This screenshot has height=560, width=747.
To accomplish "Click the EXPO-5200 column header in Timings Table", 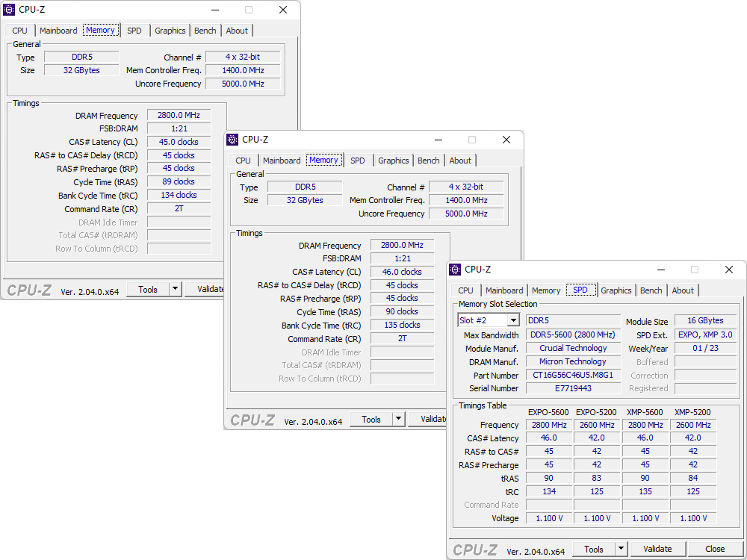I will (596, 412).
